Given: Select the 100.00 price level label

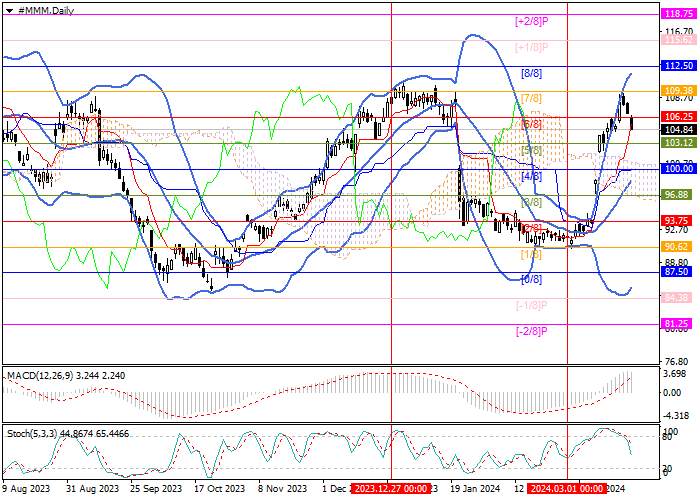Looking at the screenshot, I should pyautogui.click(x=679, y=169).
